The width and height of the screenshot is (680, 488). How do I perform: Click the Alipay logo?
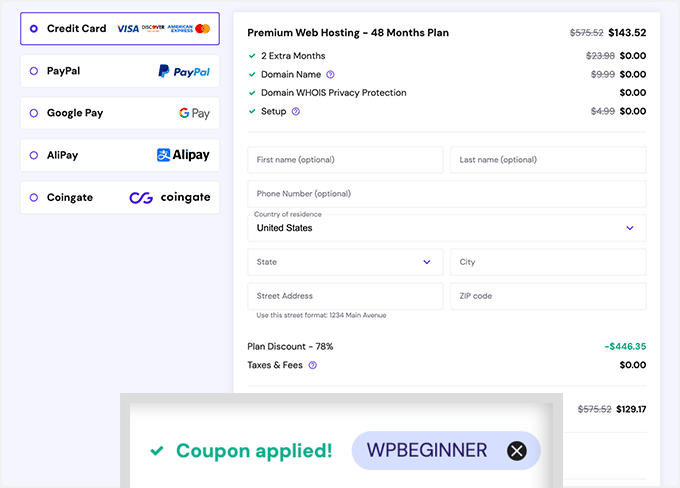pyautogui.click(x=183, y=156)
